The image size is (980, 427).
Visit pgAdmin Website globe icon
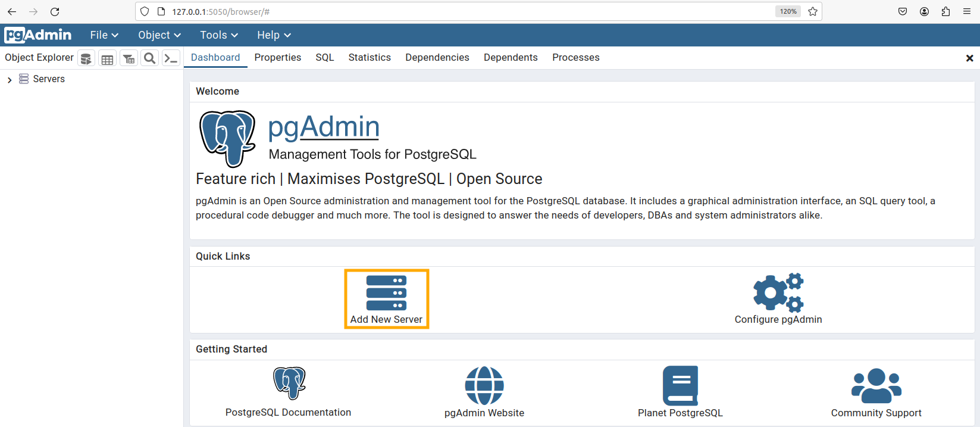484,386
